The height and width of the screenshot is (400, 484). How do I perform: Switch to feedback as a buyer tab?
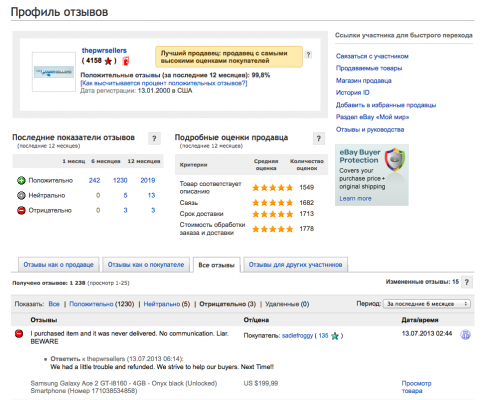(x=146, y=265)
